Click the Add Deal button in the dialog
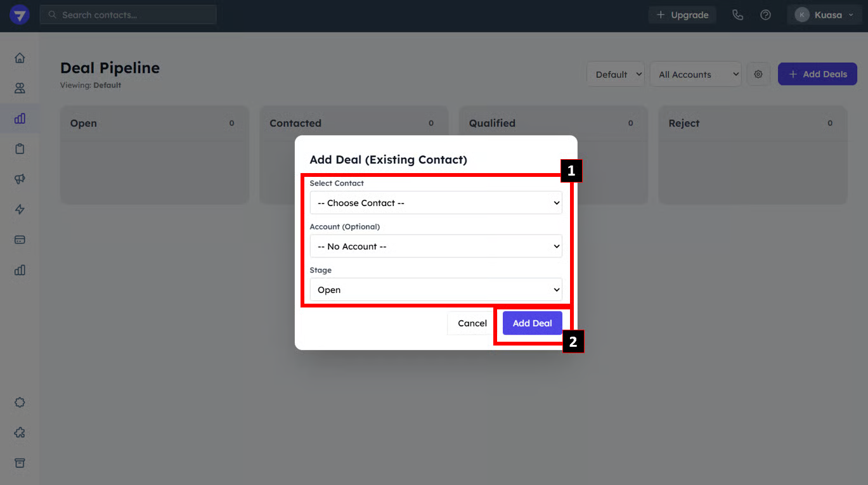The image size is (868, 485). click(x=532, y=323)
